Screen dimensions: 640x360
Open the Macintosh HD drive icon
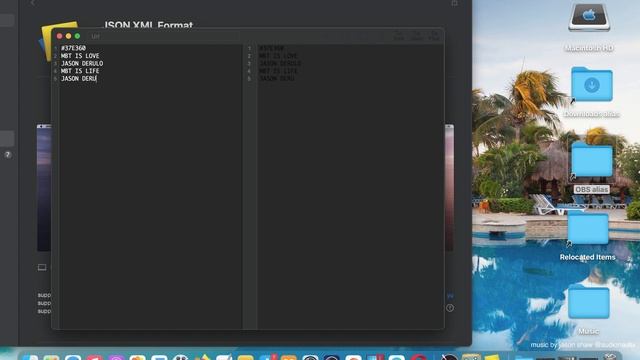point(589,17)
